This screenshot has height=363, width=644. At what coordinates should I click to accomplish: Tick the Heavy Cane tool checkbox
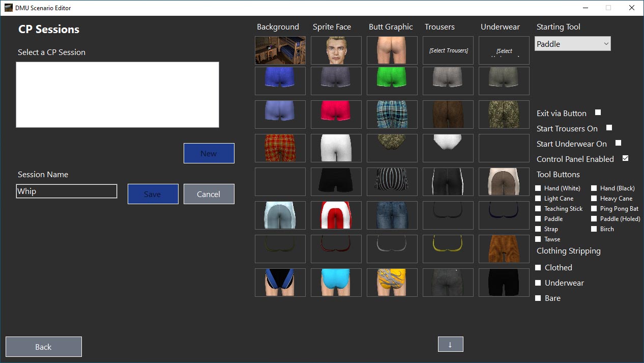tap(594, 199)
